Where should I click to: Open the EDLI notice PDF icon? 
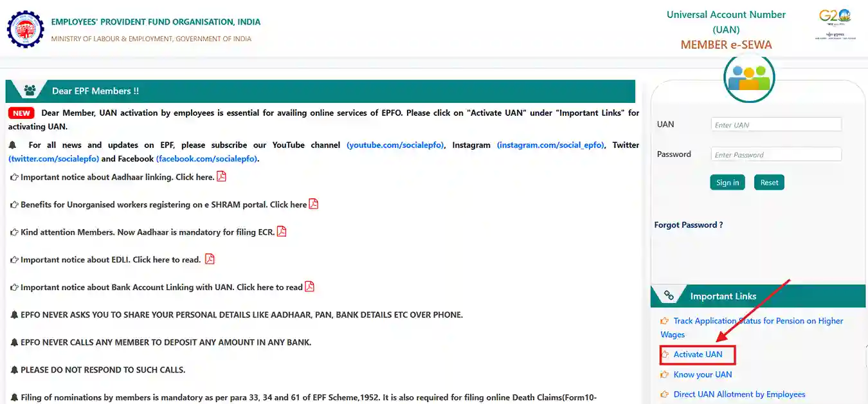(210, 259)
